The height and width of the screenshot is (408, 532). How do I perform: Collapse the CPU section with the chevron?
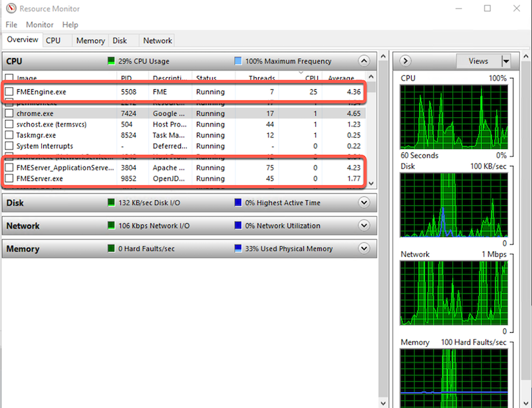click(364, 61)
